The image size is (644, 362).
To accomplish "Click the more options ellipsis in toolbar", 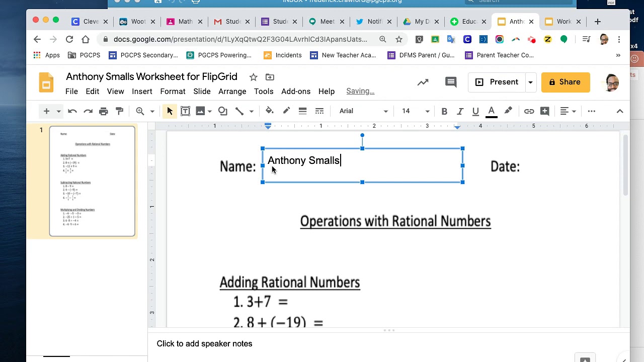I will tap(592, 111).
